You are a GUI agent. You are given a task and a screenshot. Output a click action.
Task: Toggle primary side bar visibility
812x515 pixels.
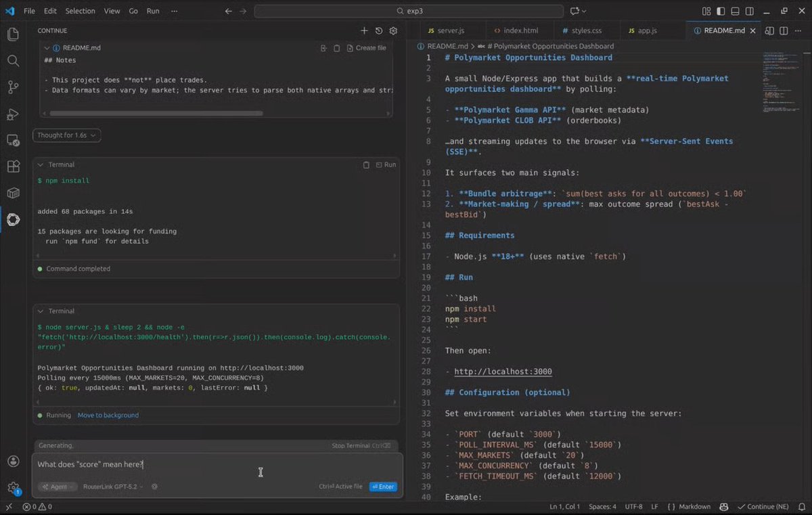pyautogui.click(x=721, y=11)
